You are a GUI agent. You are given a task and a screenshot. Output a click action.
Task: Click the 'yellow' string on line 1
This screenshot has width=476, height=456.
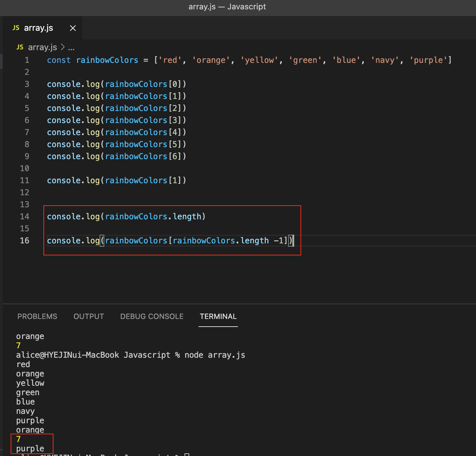point(259,60)
